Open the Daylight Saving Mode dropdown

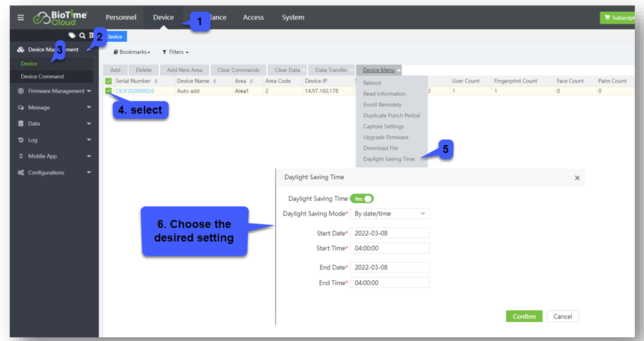tap(390, 214)
